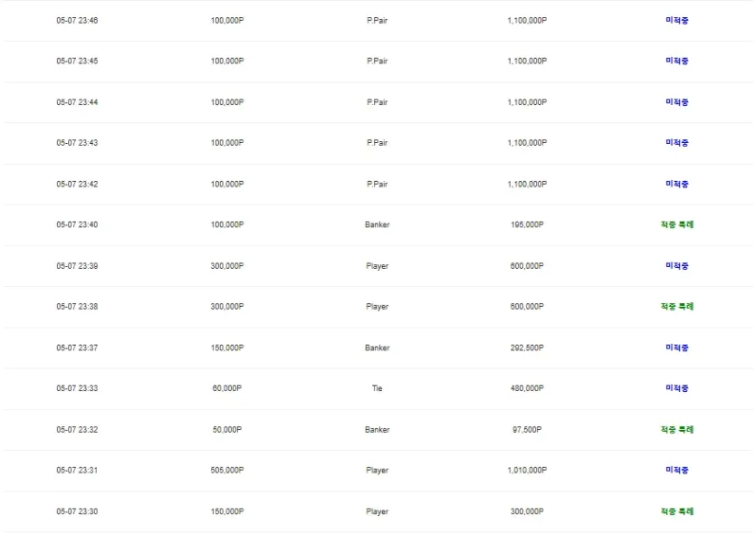Screen dimensions: 756x535
Task: Click the 480,000P payout value
Action: [x=527, y=388]
